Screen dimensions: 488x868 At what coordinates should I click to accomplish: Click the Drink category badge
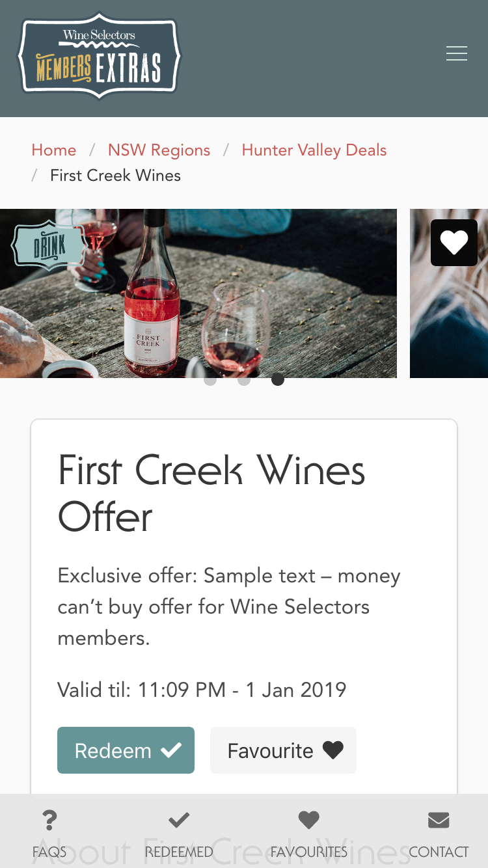pos(49,246)
